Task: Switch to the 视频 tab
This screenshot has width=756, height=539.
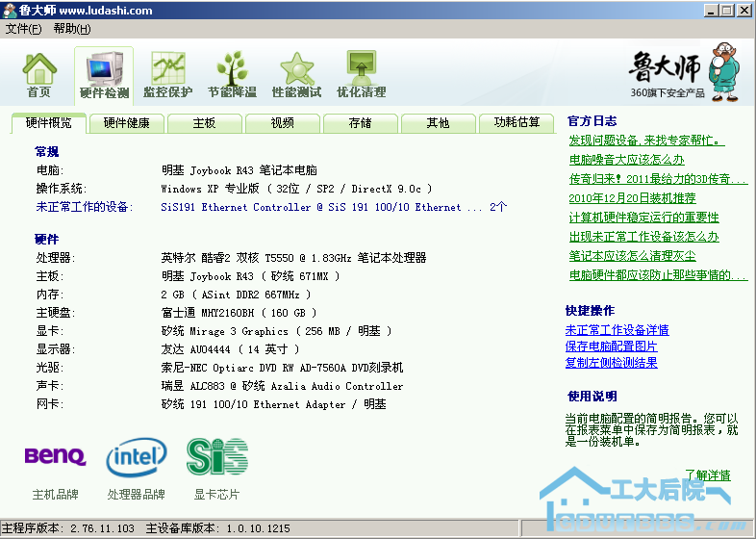Action: [282, 123]
